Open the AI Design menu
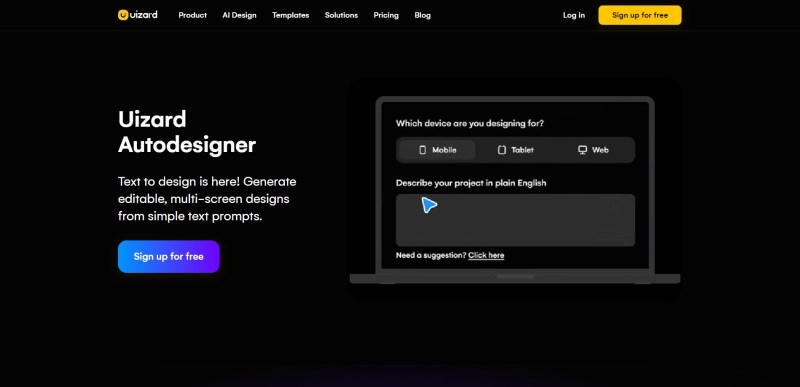This screenshot has height=387, width=800. click(x=239, y=15)
